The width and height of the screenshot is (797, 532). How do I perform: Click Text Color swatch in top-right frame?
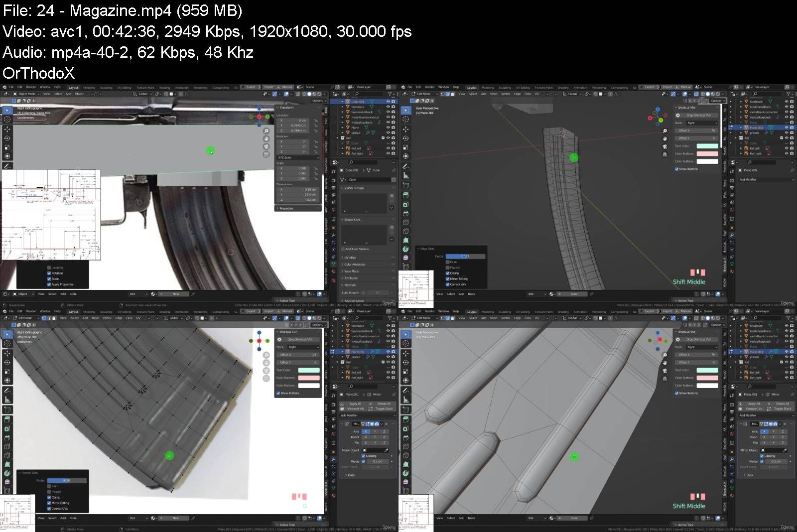[x=707, y=146]
